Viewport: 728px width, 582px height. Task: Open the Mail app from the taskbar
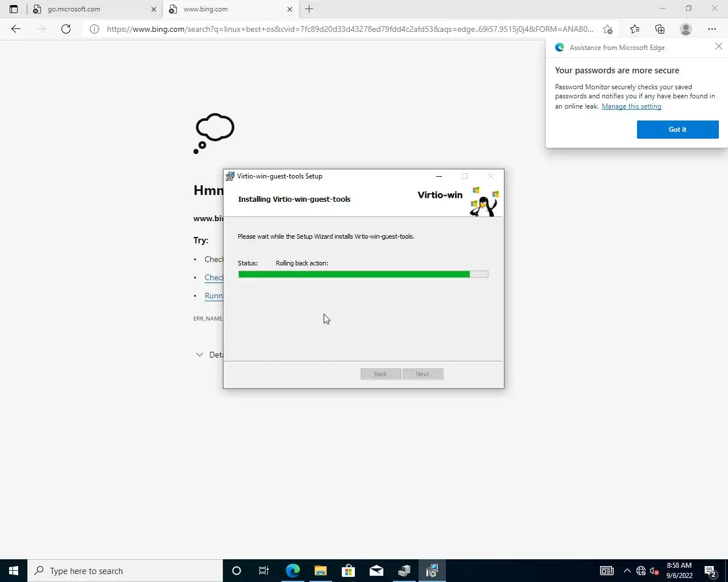click(376, 571)
